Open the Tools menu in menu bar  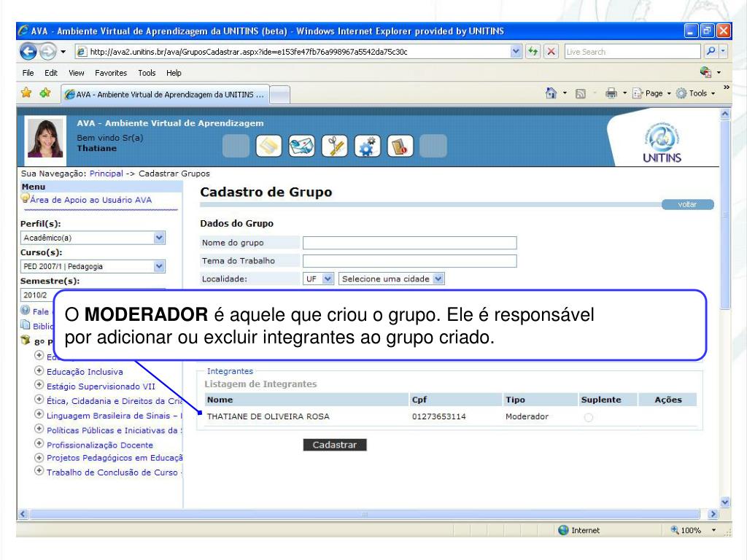147,73
